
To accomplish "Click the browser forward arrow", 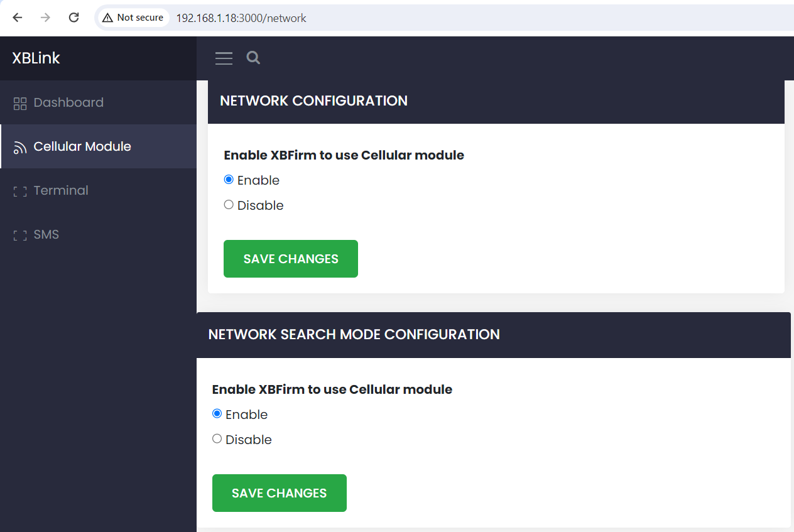I will 45,18.
